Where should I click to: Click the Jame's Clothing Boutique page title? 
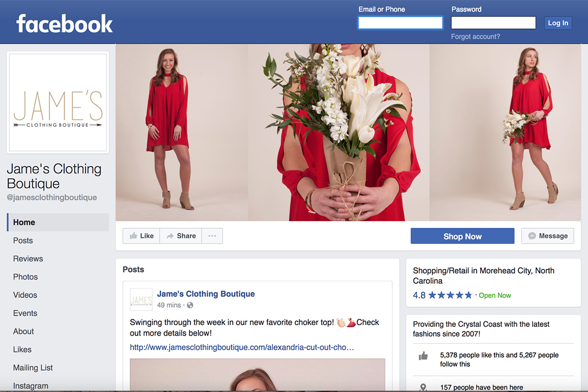click(54, 176)
